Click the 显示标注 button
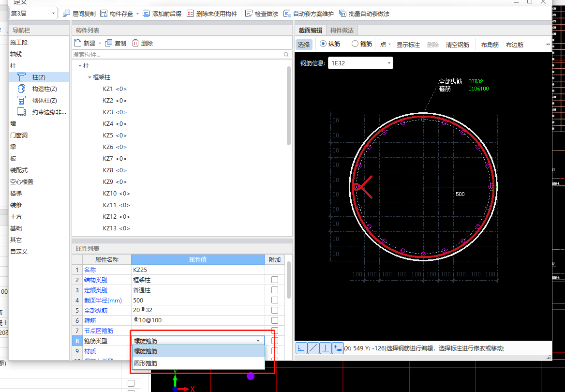565x392 pixels. (x=408, y=45)
